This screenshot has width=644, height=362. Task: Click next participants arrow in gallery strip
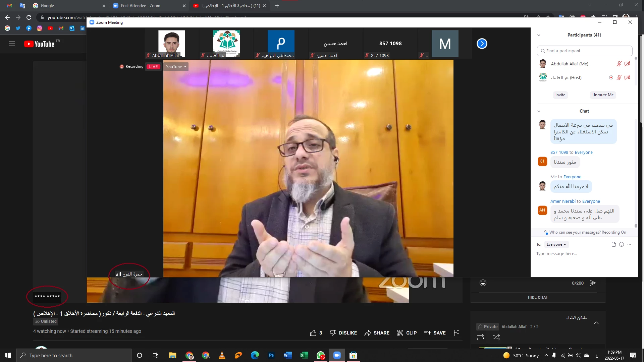(x=482, y=44)
